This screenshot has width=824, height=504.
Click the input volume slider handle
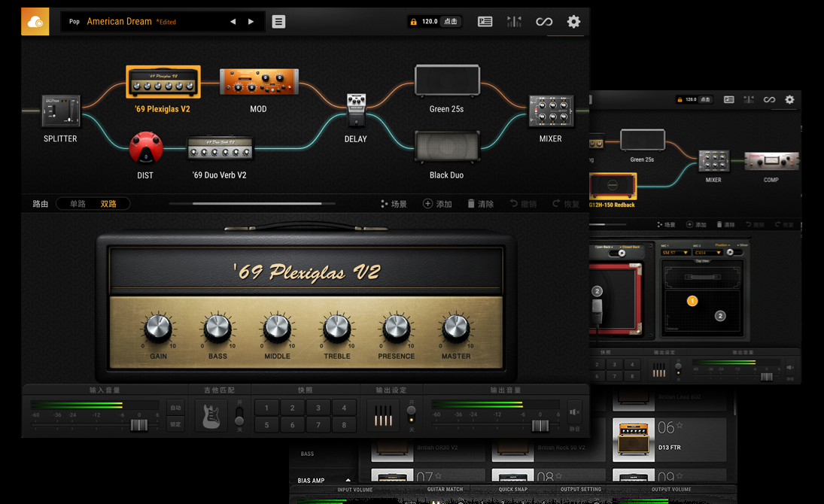pyautogui.click(x=138, y=425)
